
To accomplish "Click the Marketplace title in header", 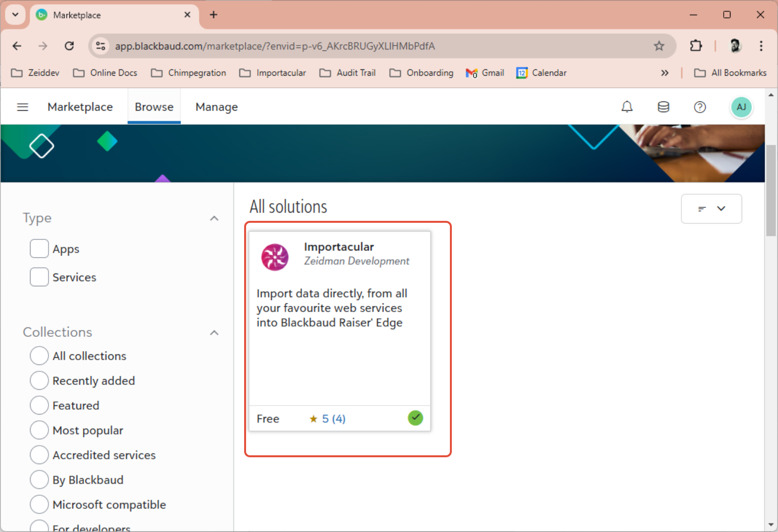I will (x=80, y=107).
